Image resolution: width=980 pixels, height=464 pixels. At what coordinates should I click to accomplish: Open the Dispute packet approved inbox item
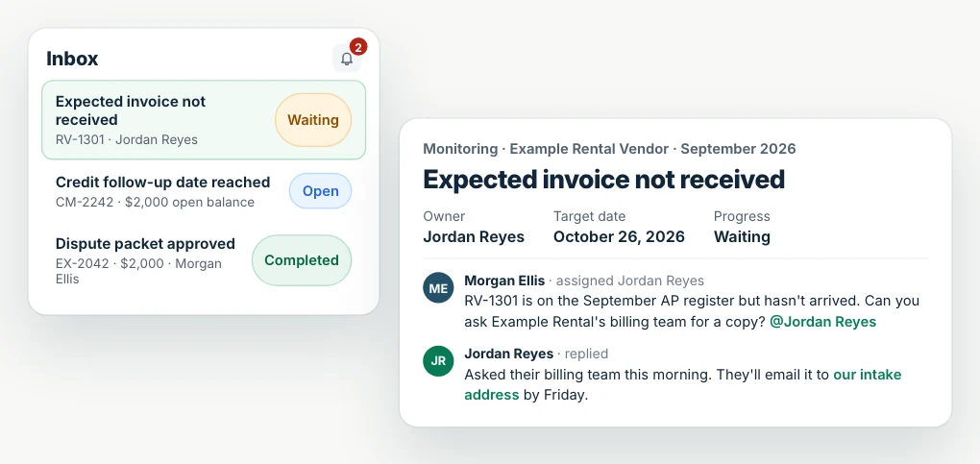204,260
